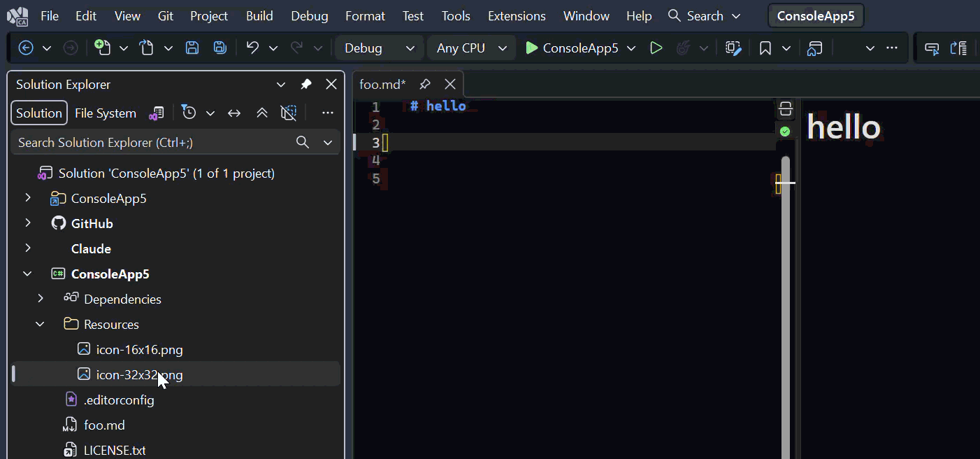Click the Save All double disk icon

pos(219,48)
